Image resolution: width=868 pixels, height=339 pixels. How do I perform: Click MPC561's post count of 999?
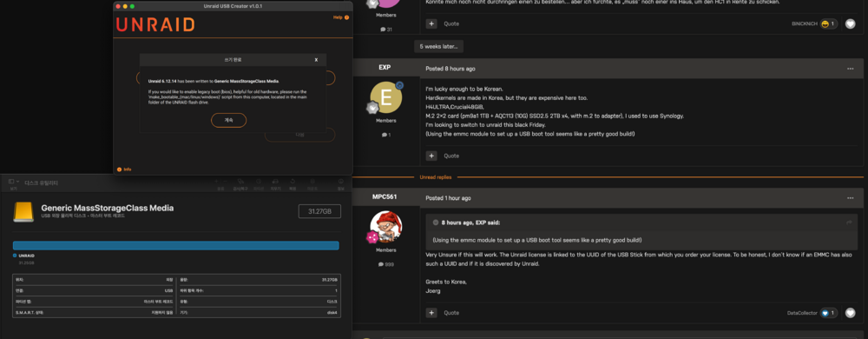(x=386, y=265)
